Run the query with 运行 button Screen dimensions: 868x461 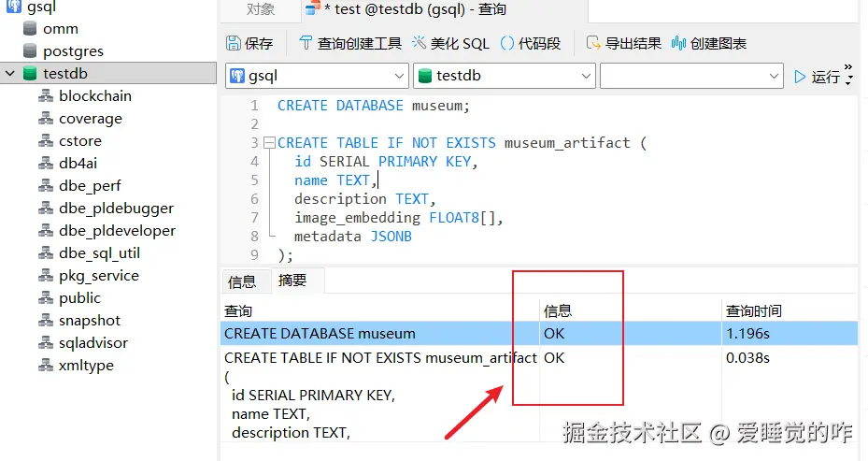pos(817,77)
